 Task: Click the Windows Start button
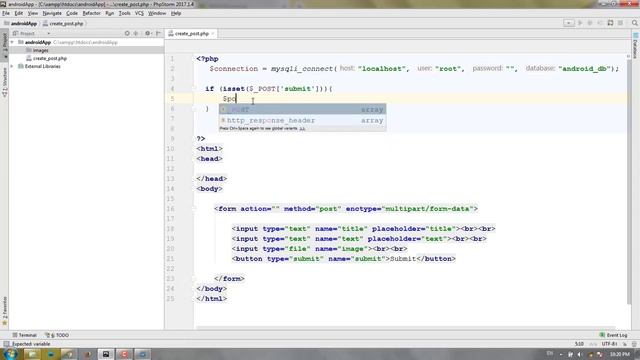tap(11, 354)
